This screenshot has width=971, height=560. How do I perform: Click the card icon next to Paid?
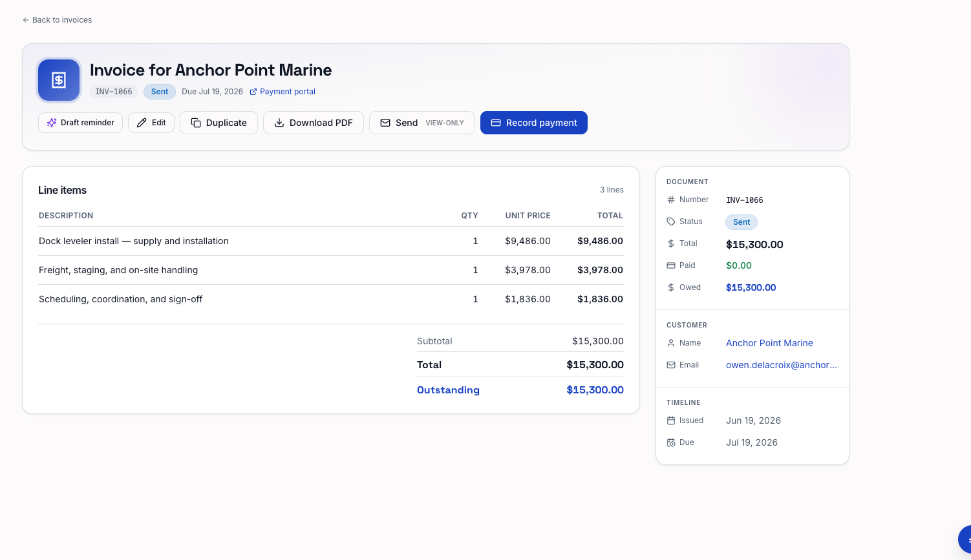(x=671, y=265)
